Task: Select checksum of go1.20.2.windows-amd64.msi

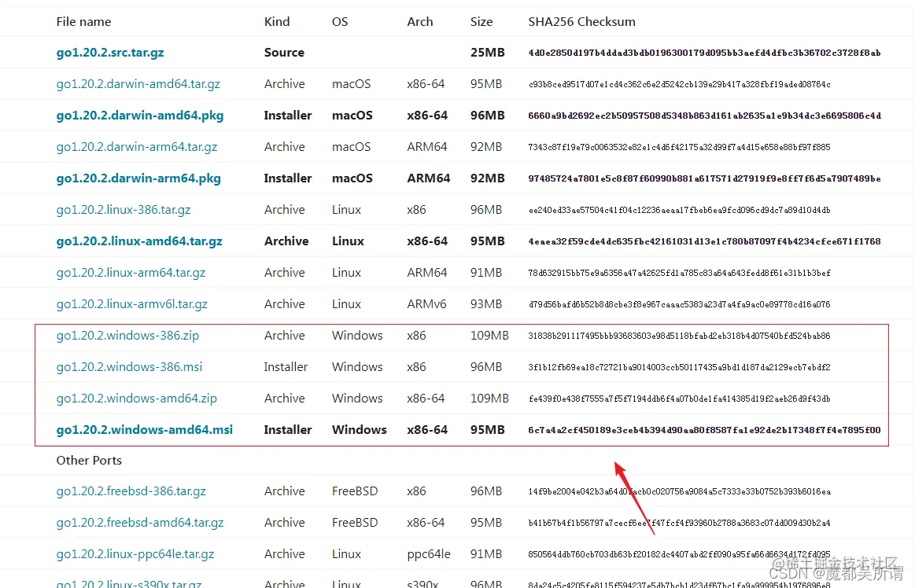Action: coord(704,431)
